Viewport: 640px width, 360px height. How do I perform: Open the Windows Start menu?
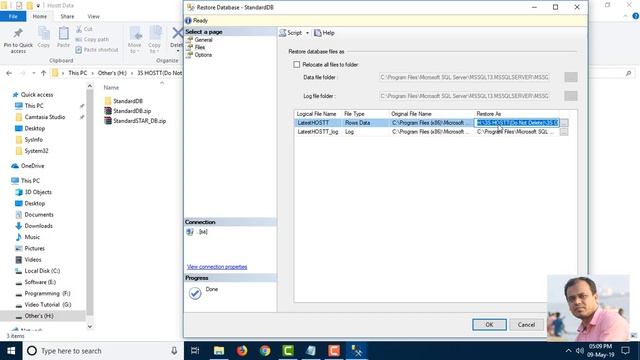11,351
